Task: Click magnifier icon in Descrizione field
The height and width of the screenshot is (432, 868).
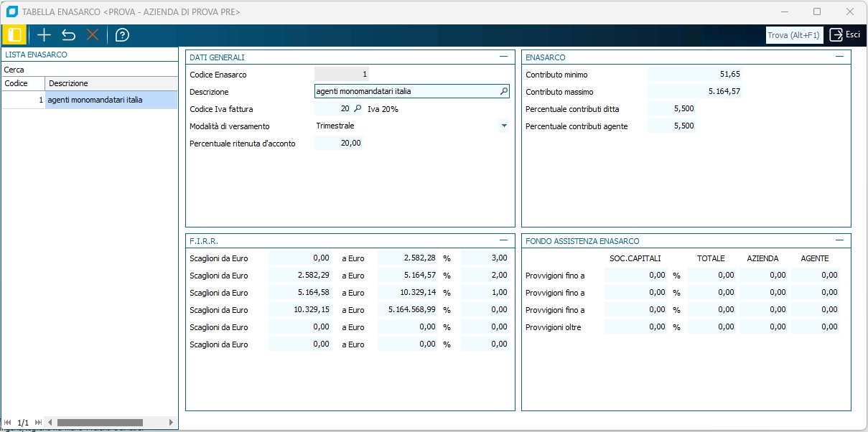Action: click(503, 91)
